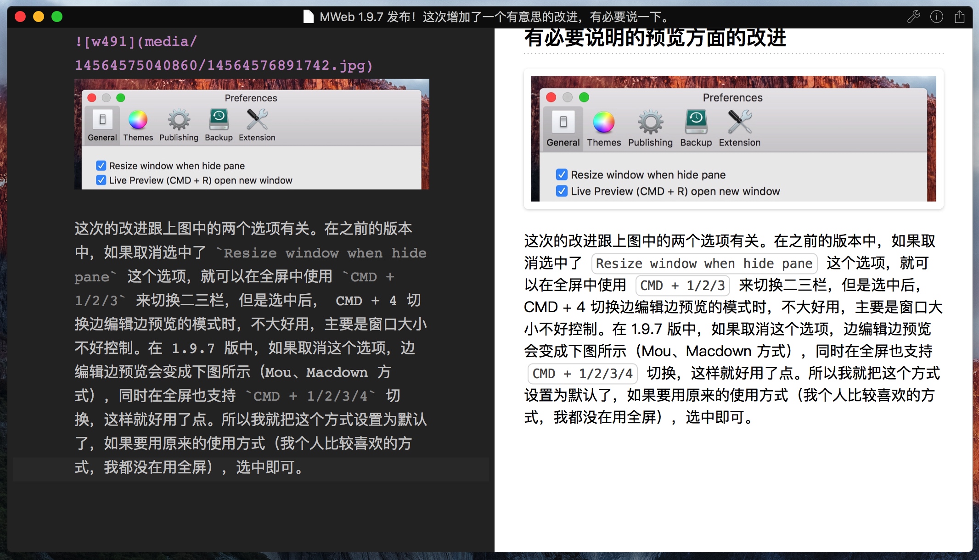Click the inline code 'Resize window when hide pane'

pos(703,263)
